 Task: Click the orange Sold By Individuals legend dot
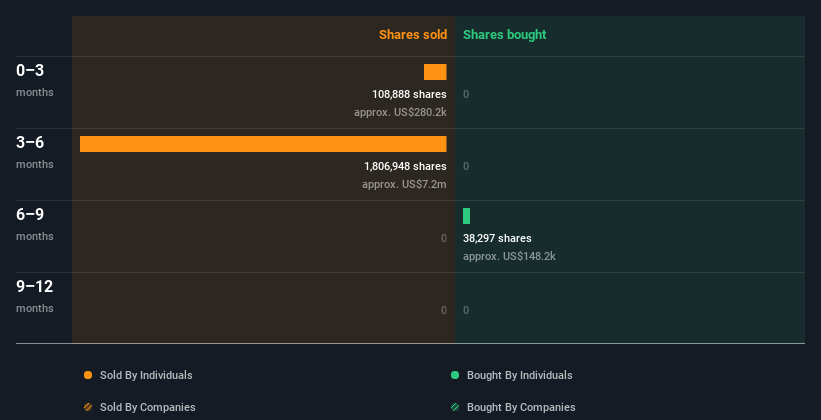coord(88,375)
